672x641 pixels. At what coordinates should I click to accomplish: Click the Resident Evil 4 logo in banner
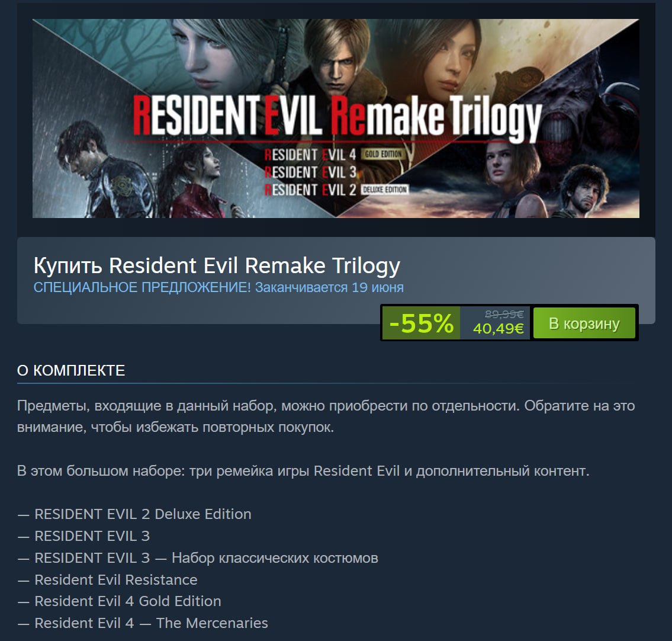click(x=310, y=155)
